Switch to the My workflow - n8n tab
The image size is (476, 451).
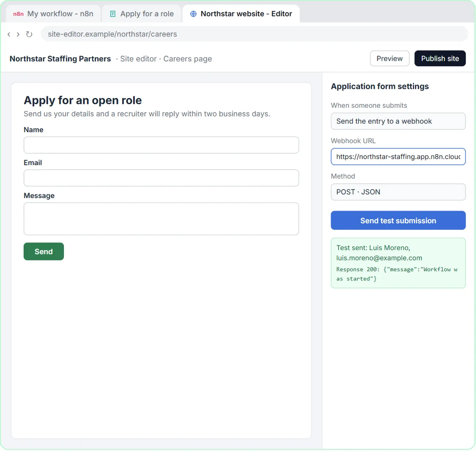coord(53,14)
